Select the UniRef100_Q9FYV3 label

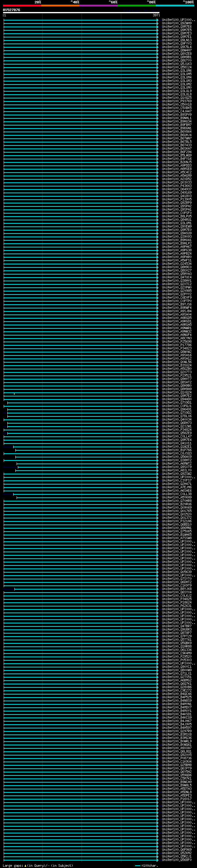[x=176, y=43]
